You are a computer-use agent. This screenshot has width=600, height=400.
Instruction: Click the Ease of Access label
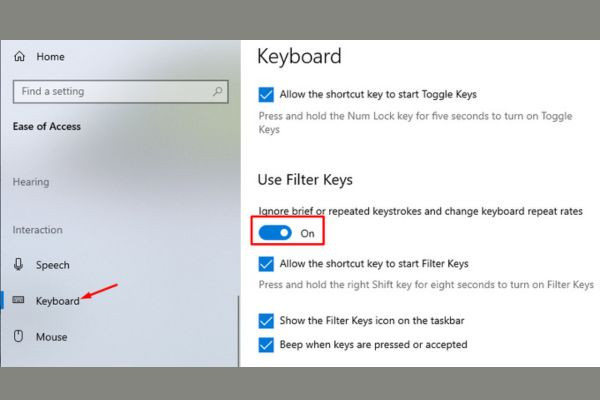click(47, 127)
